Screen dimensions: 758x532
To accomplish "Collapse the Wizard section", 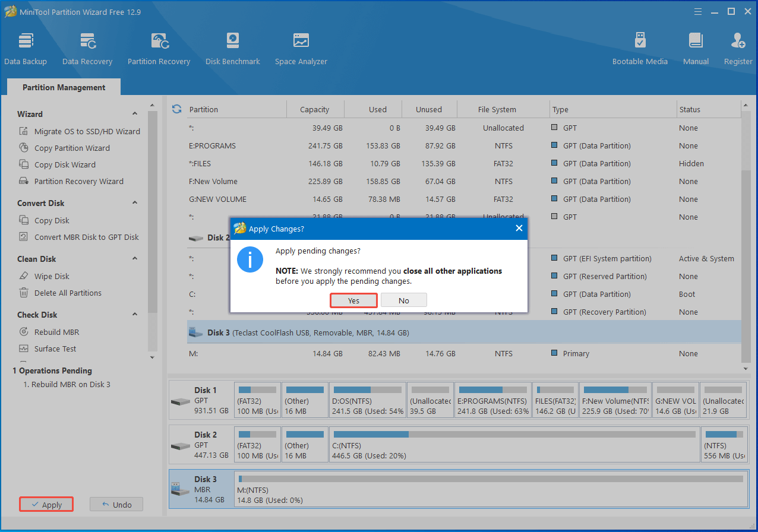I will click(x=135, y=114).
